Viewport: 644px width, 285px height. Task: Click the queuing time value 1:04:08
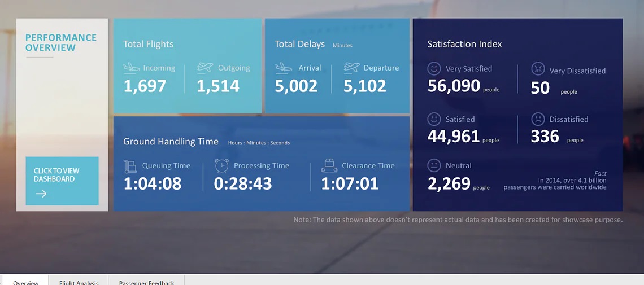click(153, 184)
